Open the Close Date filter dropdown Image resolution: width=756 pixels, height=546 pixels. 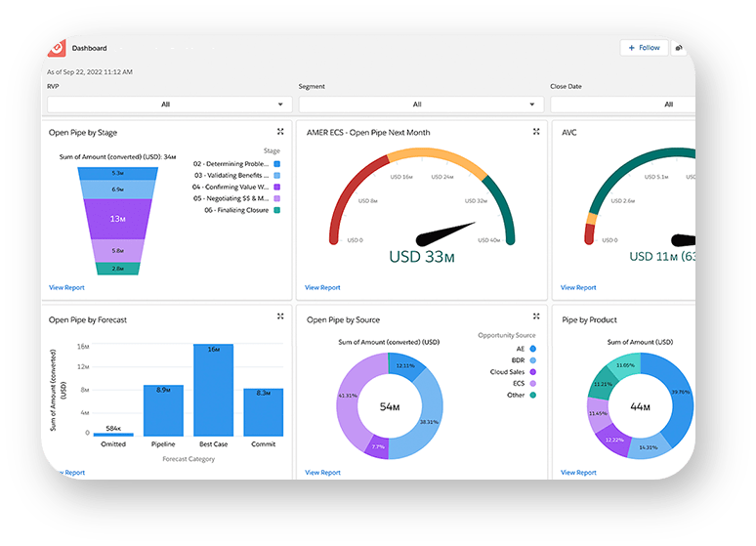625,105
